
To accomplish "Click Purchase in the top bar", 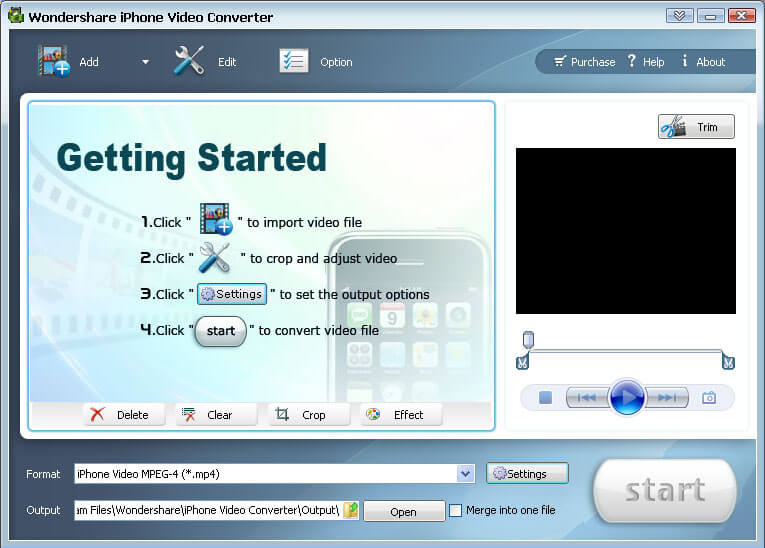I will pyautogui.click(x=584, y=62).
